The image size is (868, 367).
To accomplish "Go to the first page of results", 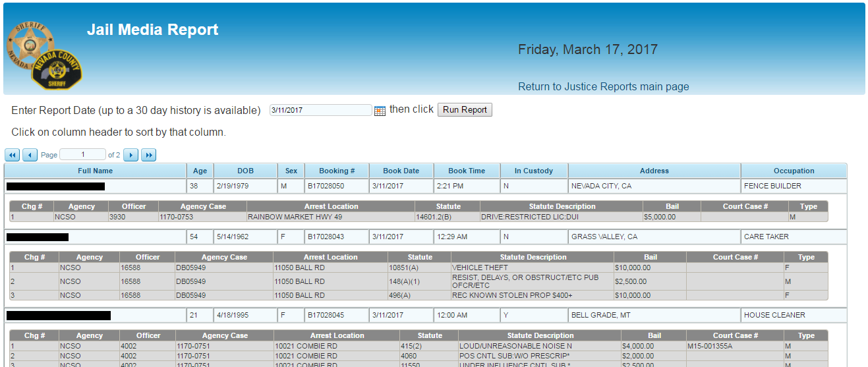I will (x=13, y=155).
